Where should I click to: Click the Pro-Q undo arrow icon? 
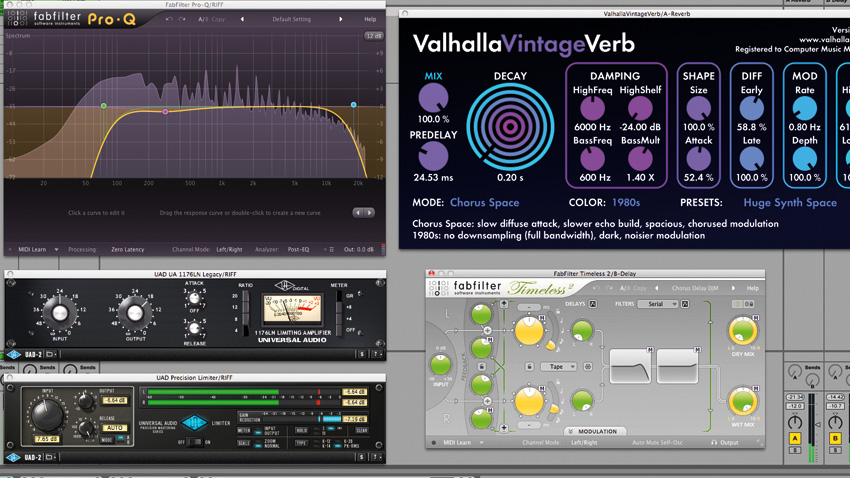coord(169,19)
